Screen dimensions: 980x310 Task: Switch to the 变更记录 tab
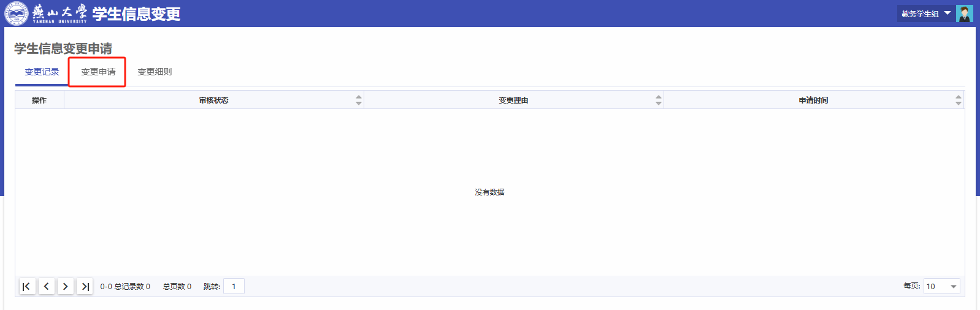tap(42, 72)
